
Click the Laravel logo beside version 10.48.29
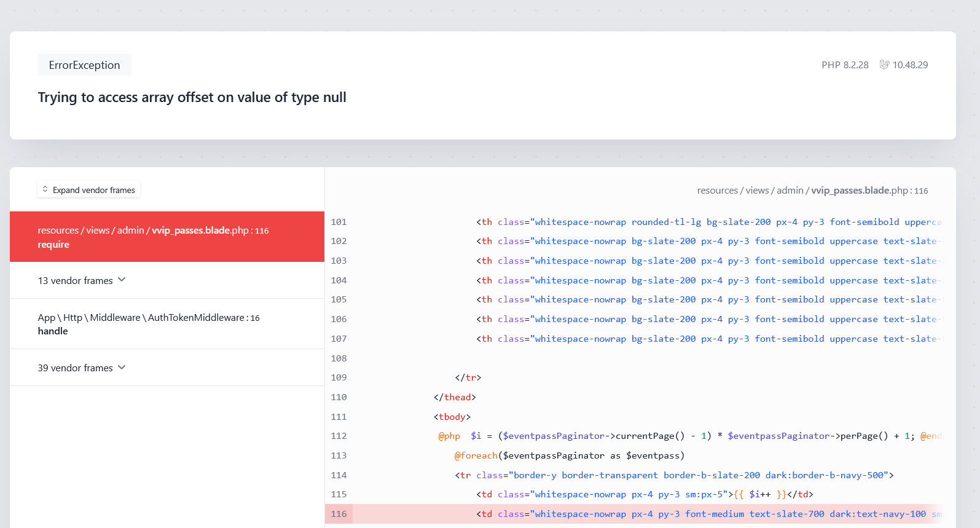coord(884,65)
